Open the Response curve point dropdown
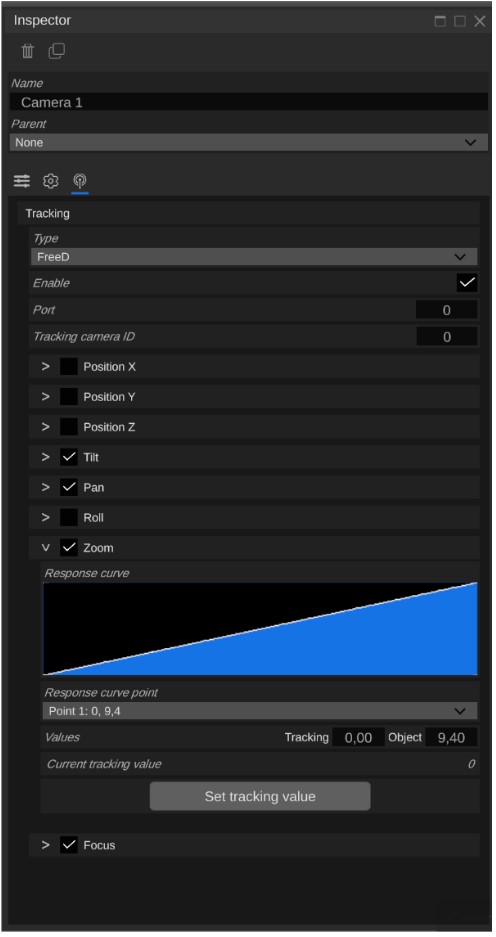496x937 pixels. [x=260, y=711]
